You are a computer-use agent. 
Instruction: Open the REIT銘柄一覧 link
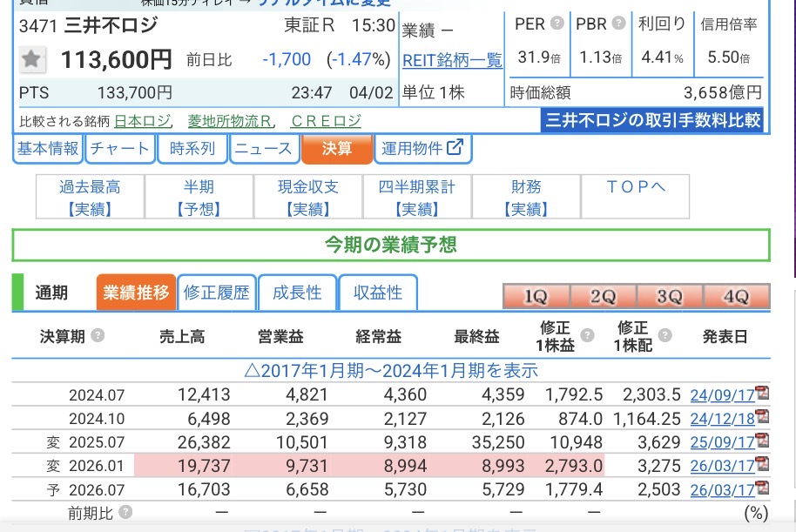[x=452, y=61]
